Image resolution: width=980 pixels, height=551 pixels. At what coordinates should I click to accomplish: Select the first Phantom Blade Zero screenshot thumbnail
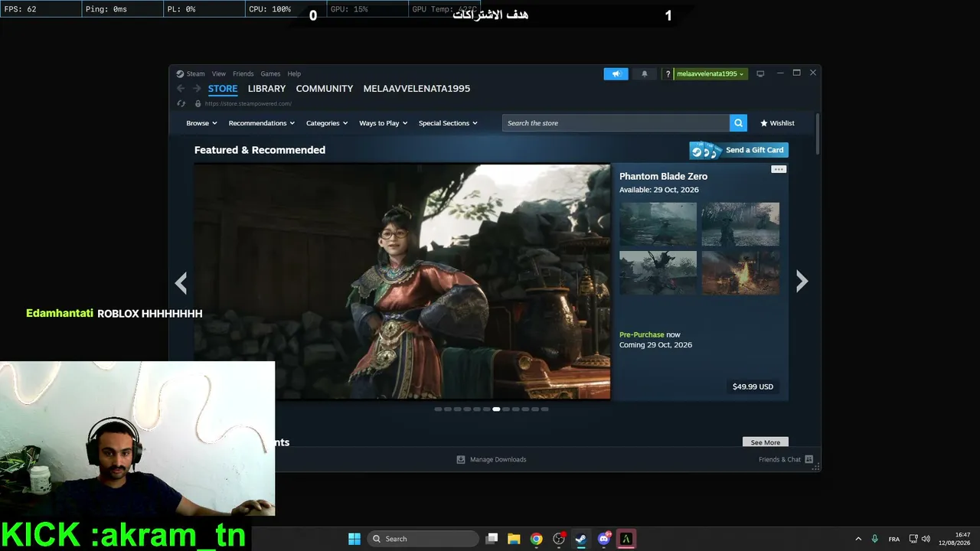(x=658, y=224)
